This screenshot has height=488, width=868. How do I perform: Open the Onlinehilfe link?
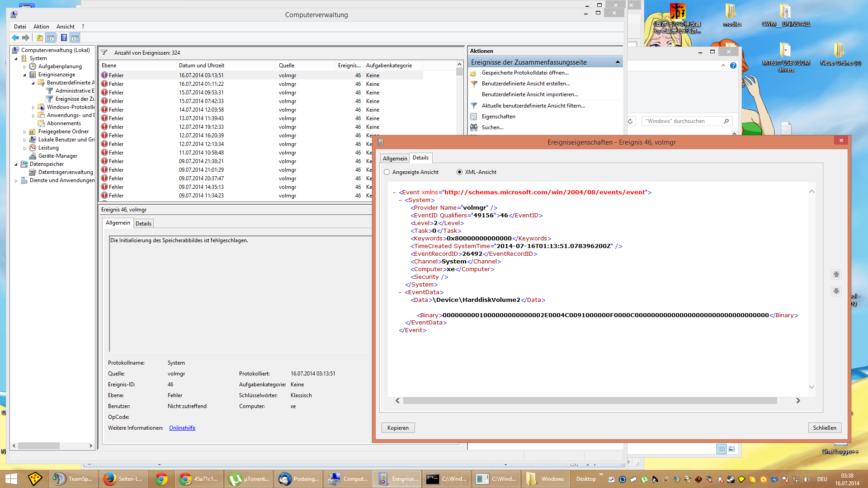(x=182, y=428)
